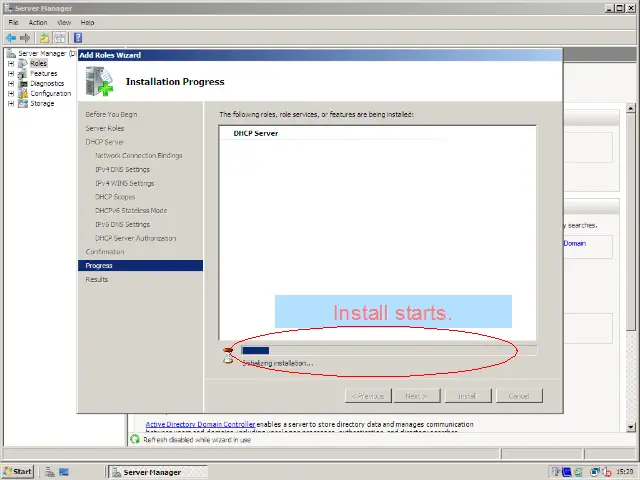Select the Progress wizard step
640x480 pixels.
coord(140,265)
